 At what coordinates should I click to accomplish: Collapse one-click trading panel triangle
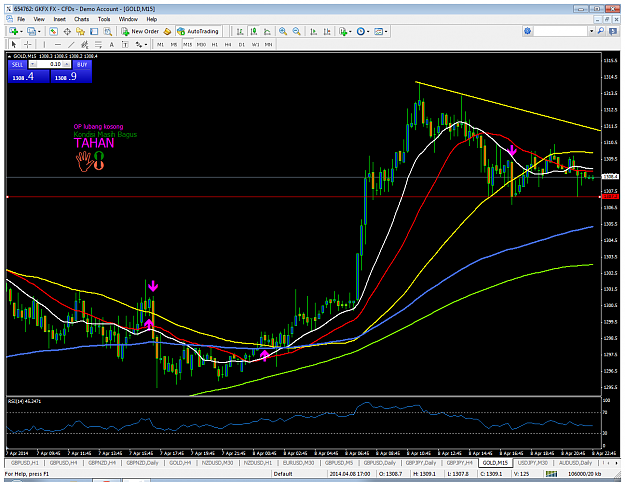(x=9, y=56)
